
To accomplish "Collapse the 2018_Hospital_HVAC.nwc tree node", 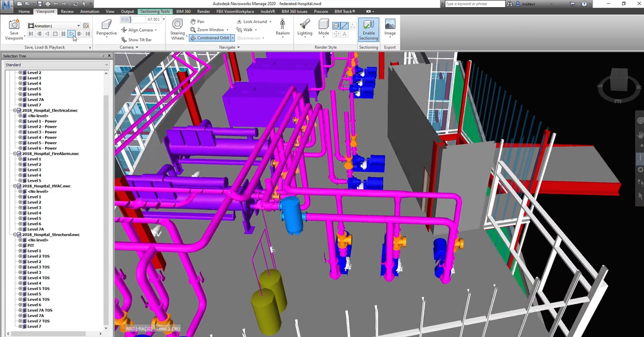I will point(15,186).
